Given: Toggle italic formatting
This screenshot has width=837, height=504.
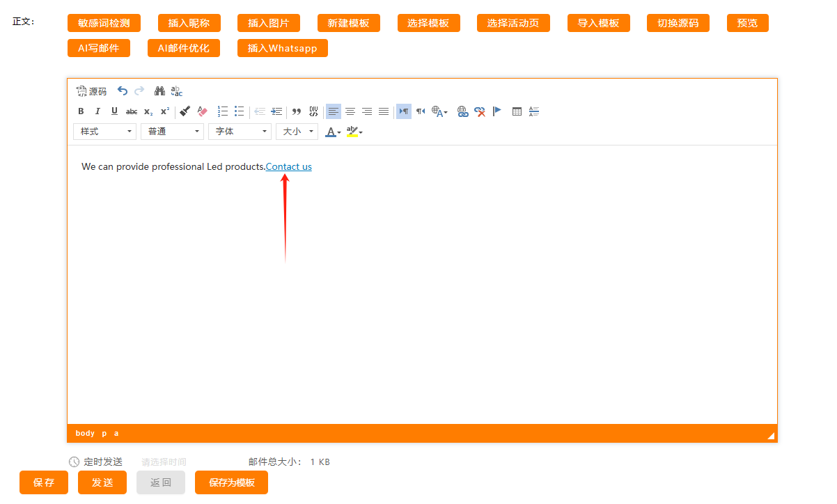Looking at the screenshot, I should pyautogui.click(x=97, y=111).
